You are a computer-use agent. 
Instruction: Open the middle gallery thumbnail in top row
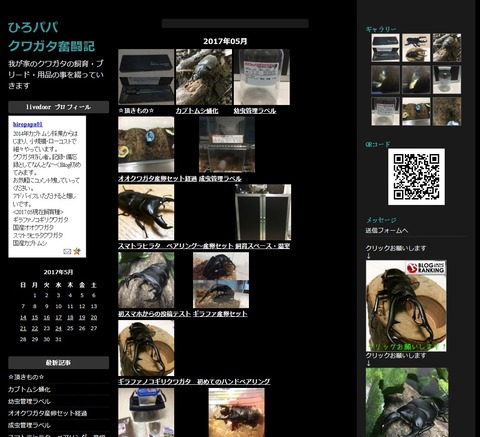click(416, 48)
